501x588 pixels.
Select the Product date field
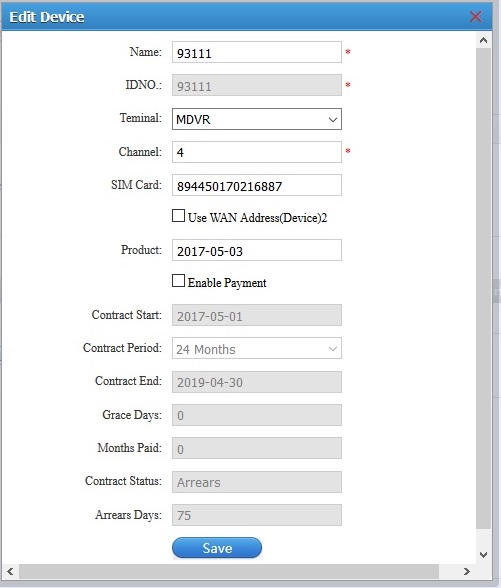tap(257, 250)
